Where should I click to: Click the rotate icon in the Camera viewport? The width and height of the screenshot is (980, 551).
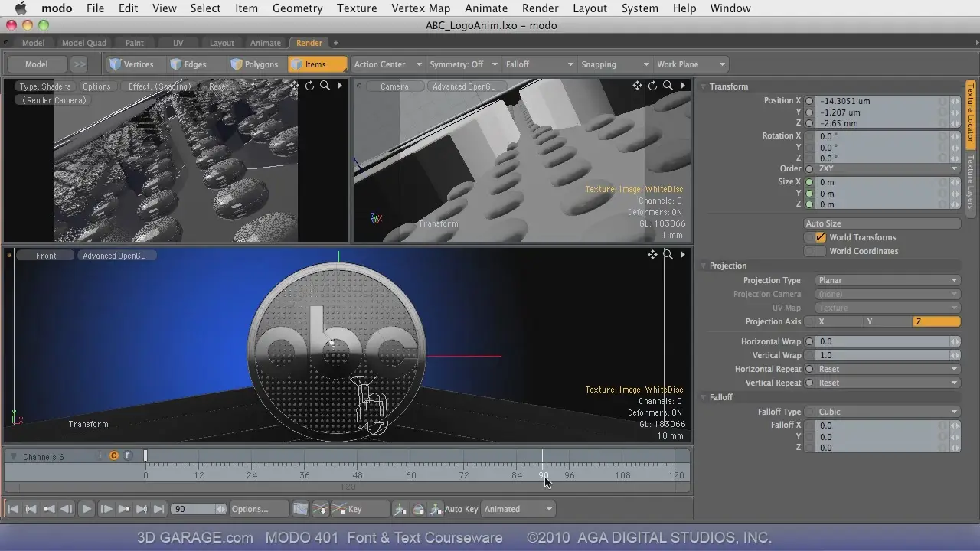pos(652,86)
